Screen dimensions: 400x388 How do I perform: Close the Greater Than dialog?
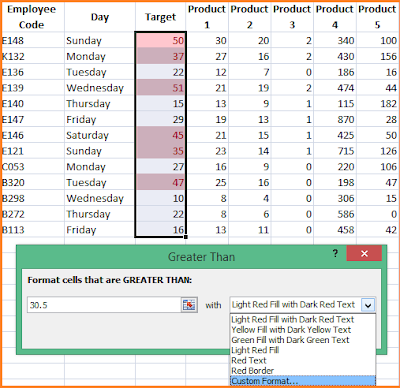coord(364,254)
